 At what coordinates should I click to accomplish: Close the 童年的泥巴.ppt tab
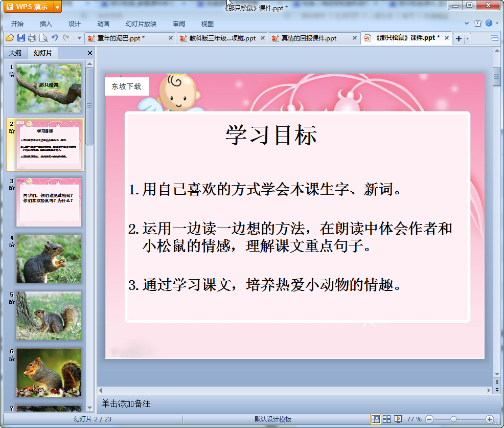[171, 38]
